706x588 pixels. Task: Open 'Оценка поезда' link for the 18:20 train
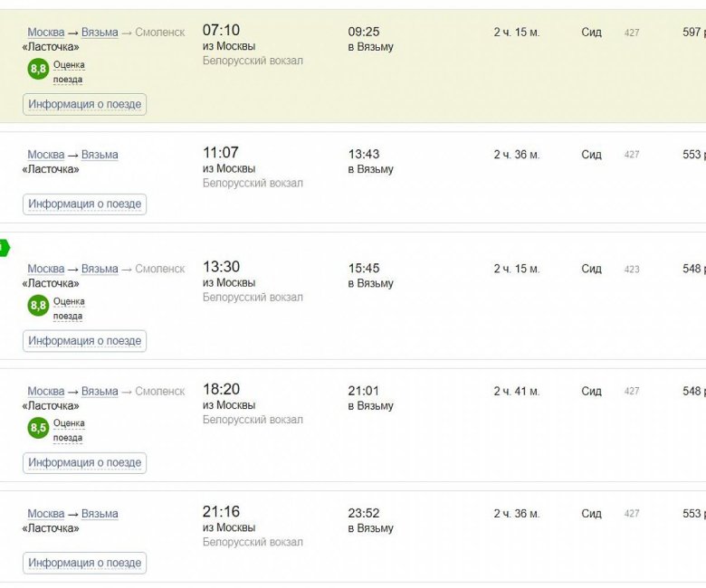[68, 431]
